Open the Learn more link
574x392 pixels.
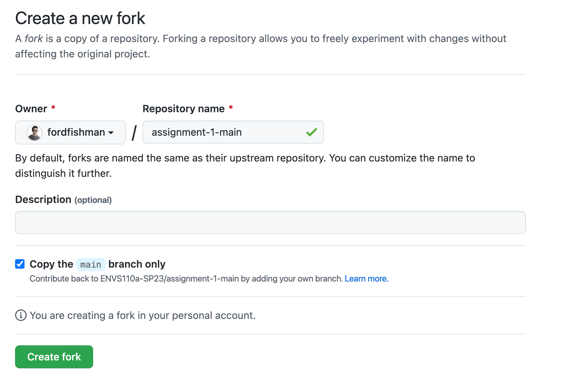coord(366,279)
